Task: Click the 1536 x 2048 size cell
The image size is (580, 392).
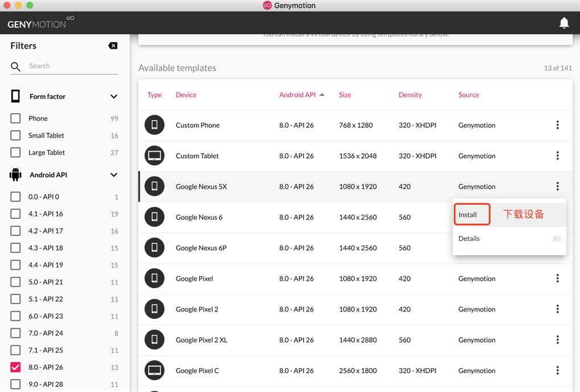Action: click(357, 156)
